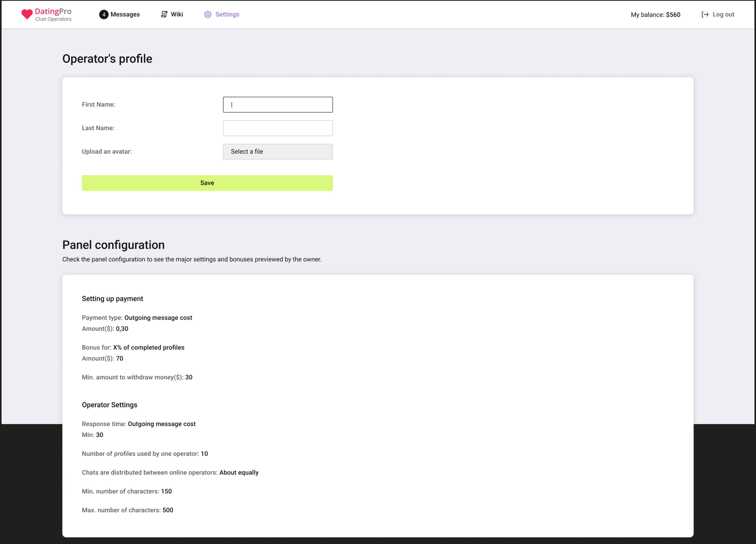Click Number of profiles used by one operator
This screenshot has height=544, width=756.
(x=145, y=454)
